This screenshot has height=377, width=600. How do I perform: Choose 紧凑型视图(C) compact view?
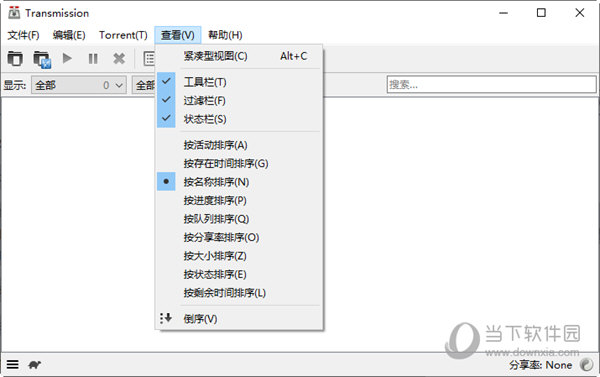pos(240,56)
